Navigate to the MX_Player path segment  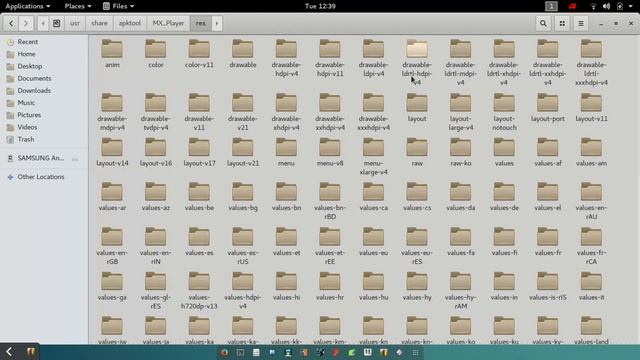[168, 23]
